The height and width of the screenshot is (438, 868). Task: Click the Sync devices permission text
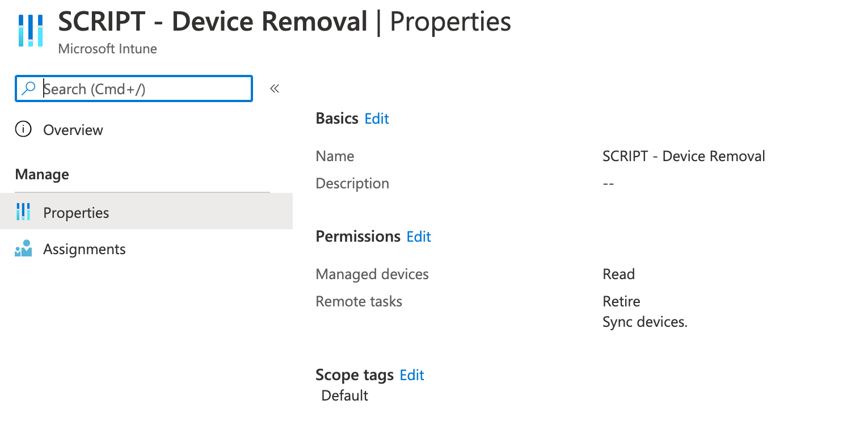tap(644, 322)
